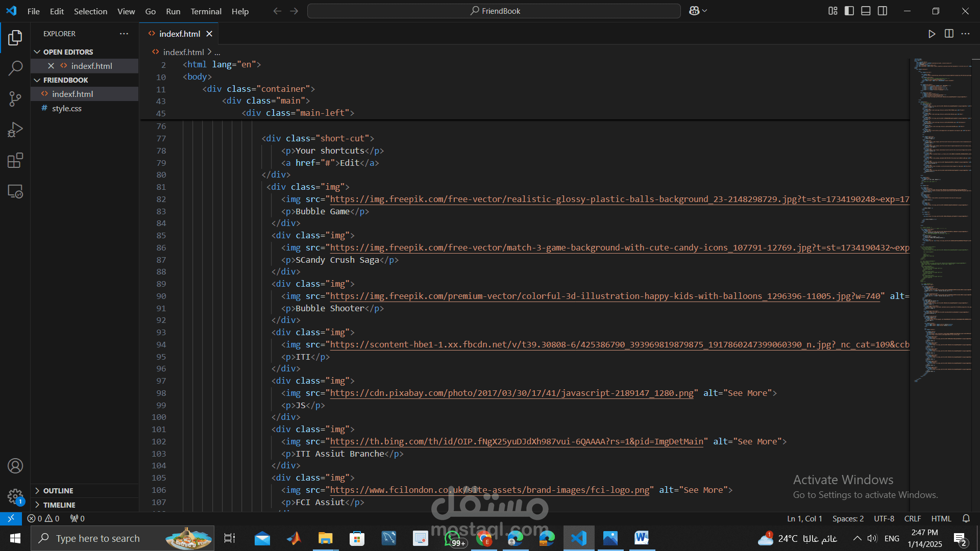Open the Run and Debug view
This screenshot has height=551, width=980.
15,130
